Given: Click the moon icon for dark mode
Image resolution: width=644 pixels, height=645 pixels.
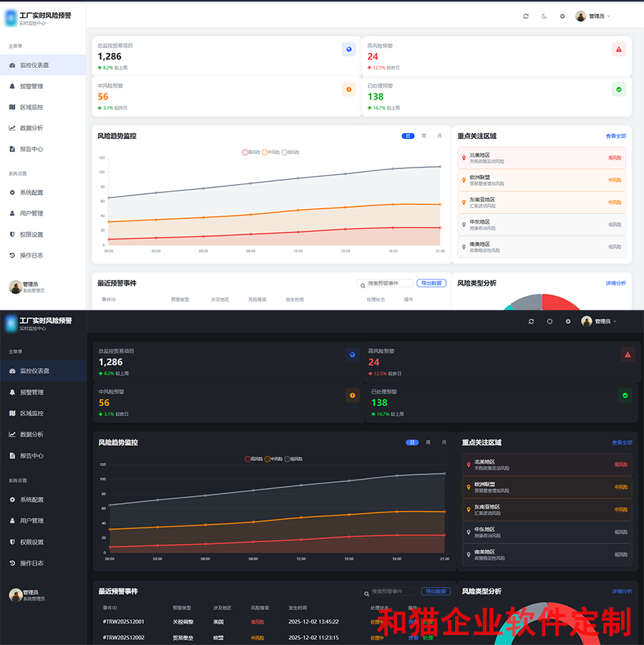Looking at the screenshot, I should pyautogui.click(x=544, y=16).
